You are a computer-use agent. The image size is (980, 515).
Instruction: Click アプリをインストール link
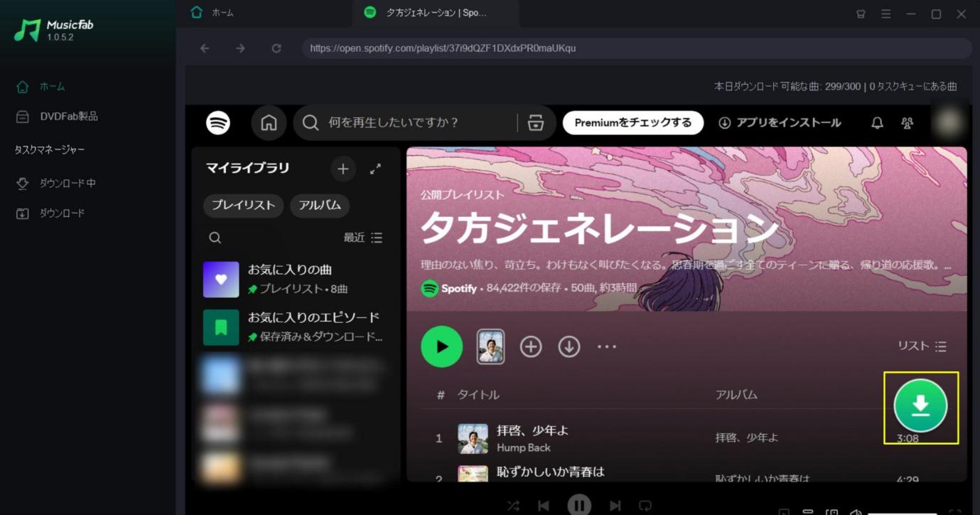[780, 122]
